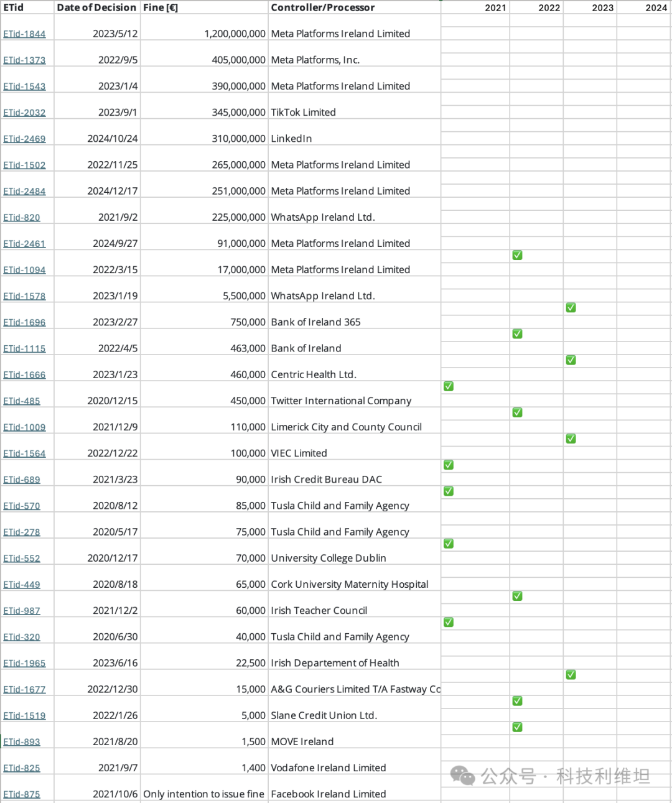Open the ETid-278 link
Screen dimensions: 672x803
(x=22, y=532)
